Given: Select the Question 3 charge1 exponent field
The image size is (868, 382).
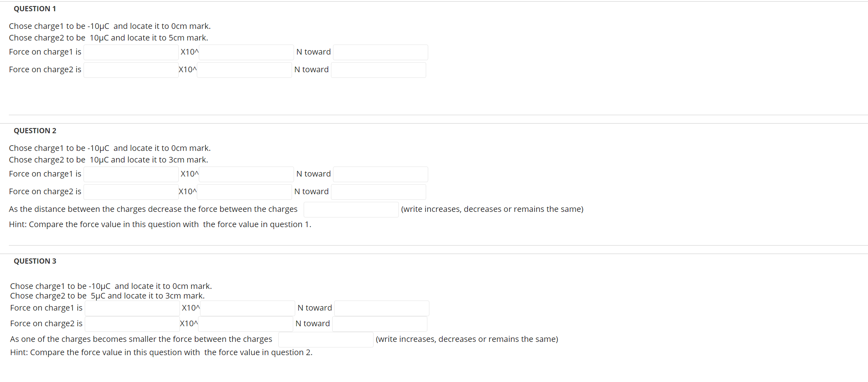Looking at the screenshot, I should click(247, 308).
